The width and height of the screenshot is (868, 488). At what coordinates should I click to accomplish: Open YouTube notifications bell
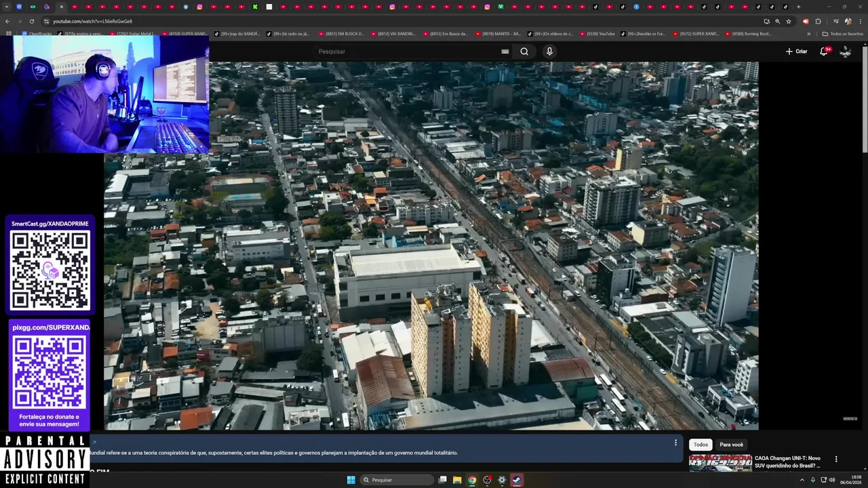point(824,52)
